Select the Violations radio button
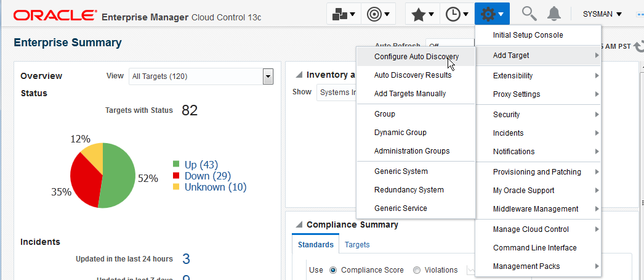644x280 pixels. point(417,270)
